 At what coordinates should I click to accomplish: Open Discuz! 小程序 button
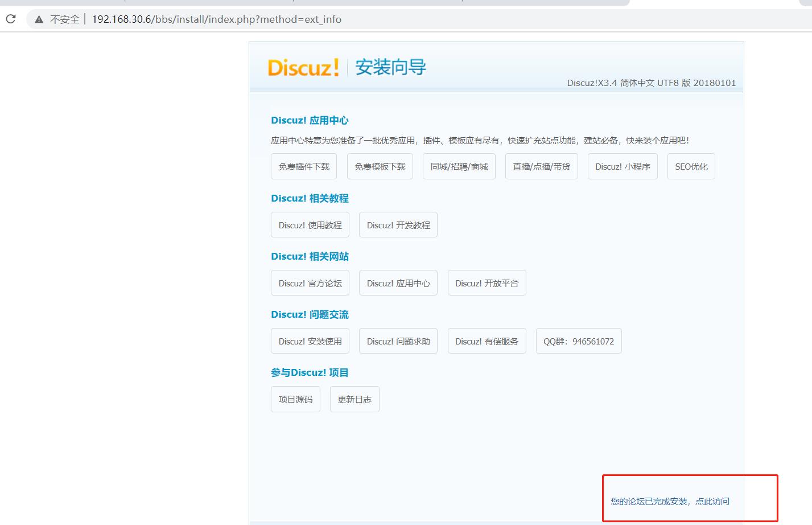(x=623, y=166)
